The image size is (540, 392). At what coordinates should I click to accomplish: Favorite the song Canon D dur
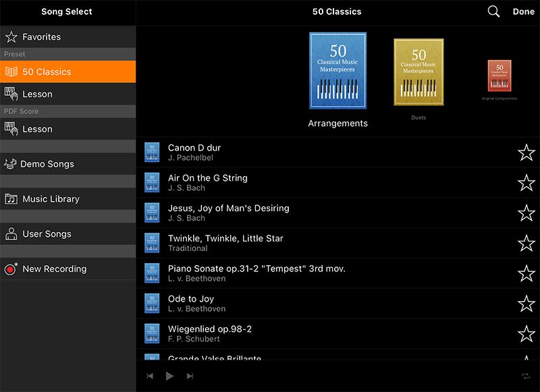coord(526,152)
